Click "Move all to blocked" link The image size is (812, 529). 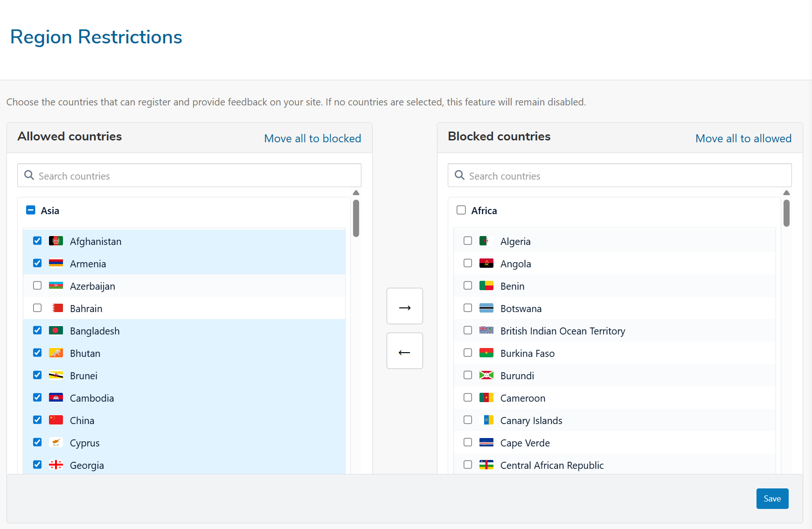tap(312, 139)
